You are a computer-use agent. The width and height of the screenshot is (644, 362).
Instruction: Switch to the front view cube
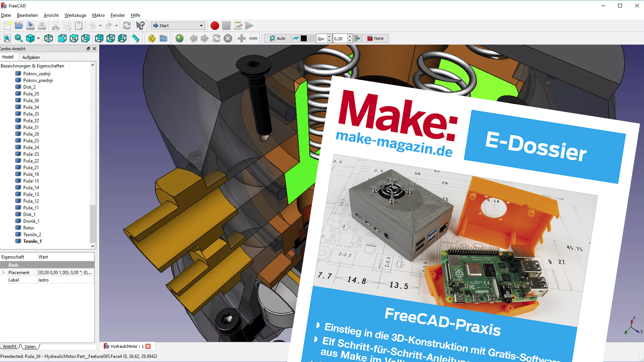[x=62, y=39]
